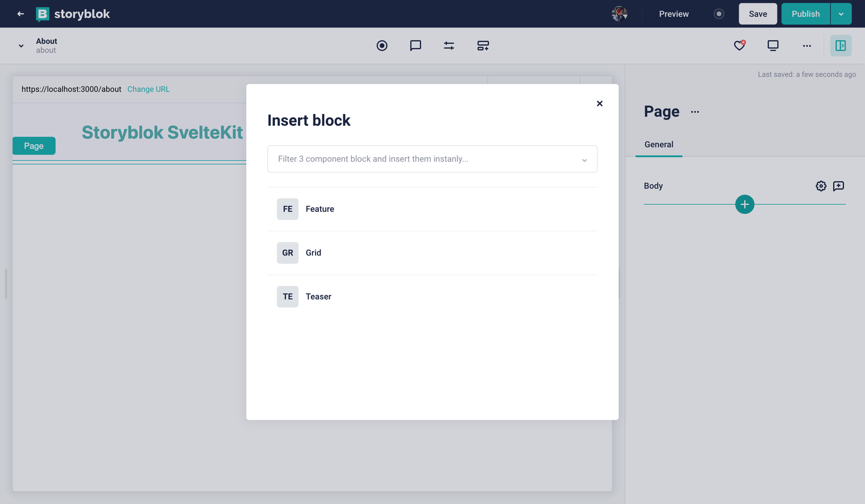
Task: Select the Page block tag in preview
Action: [34, 146]
